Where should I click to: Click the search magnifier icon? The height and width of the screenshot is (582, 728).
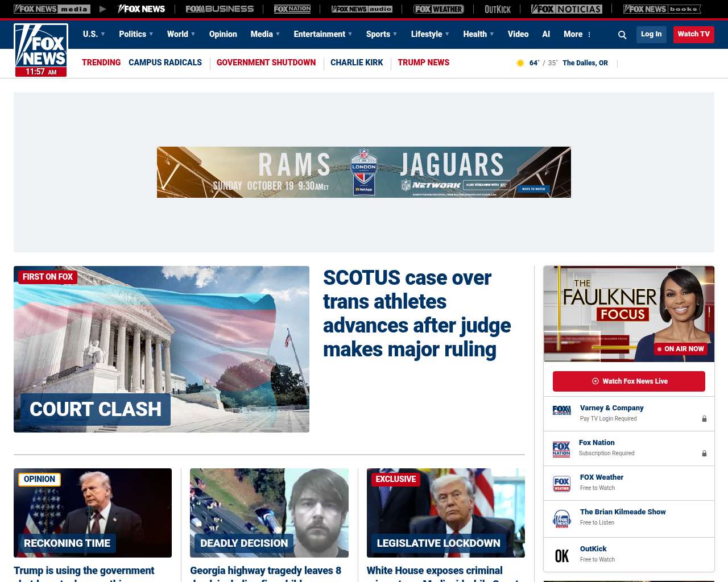[622, 35]
